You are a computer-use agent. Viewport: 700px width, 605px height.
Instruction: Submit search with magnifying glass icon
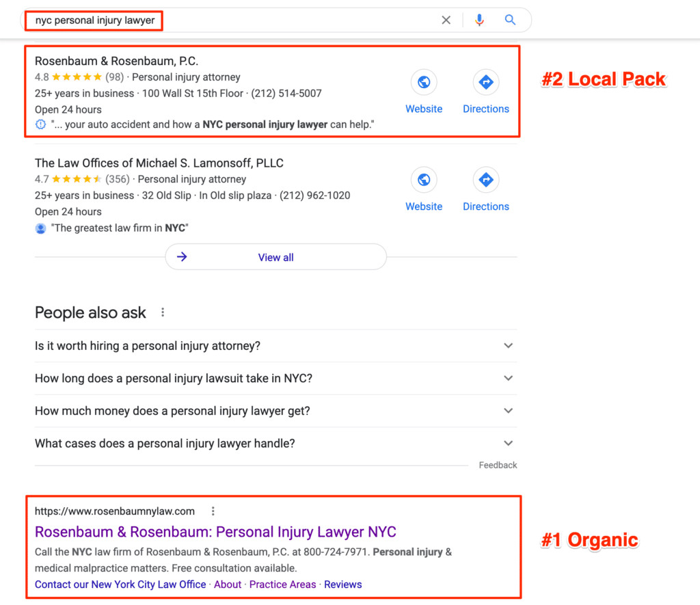pyautogui.click(x=510, y=20)
